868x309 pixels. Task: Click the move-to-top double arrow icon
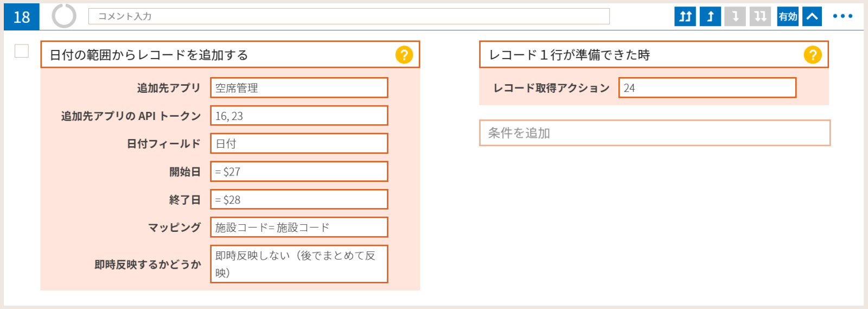coord(685,16)
